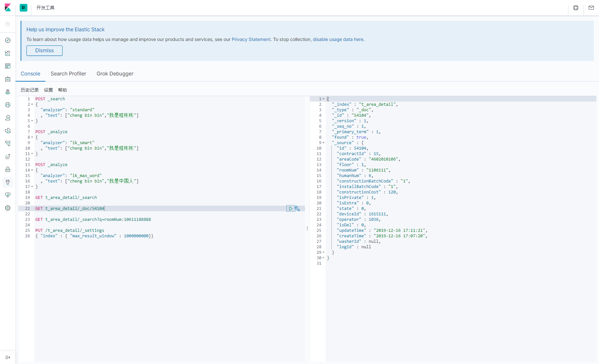Image resolution: width=599 pixels, height=364 pixels.
Task: Open the space selector avatar
Action: pyautogui.click(x=24, y=8)
